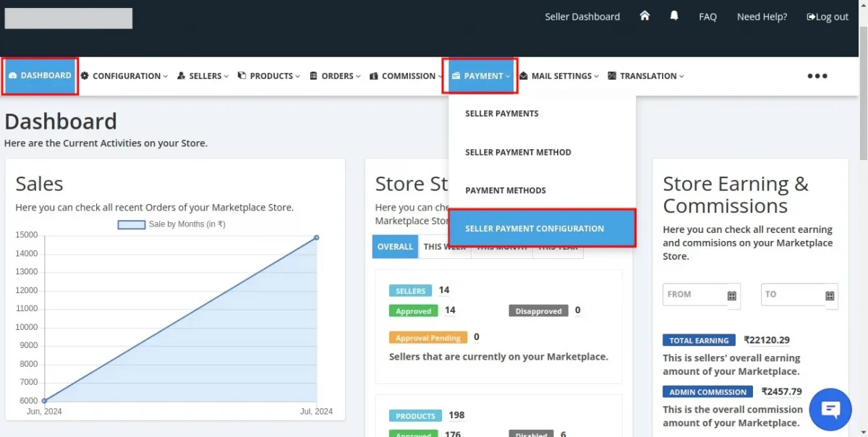Click the Total Earning badge
Screen dimensions: 868x437
coord(699,340)
